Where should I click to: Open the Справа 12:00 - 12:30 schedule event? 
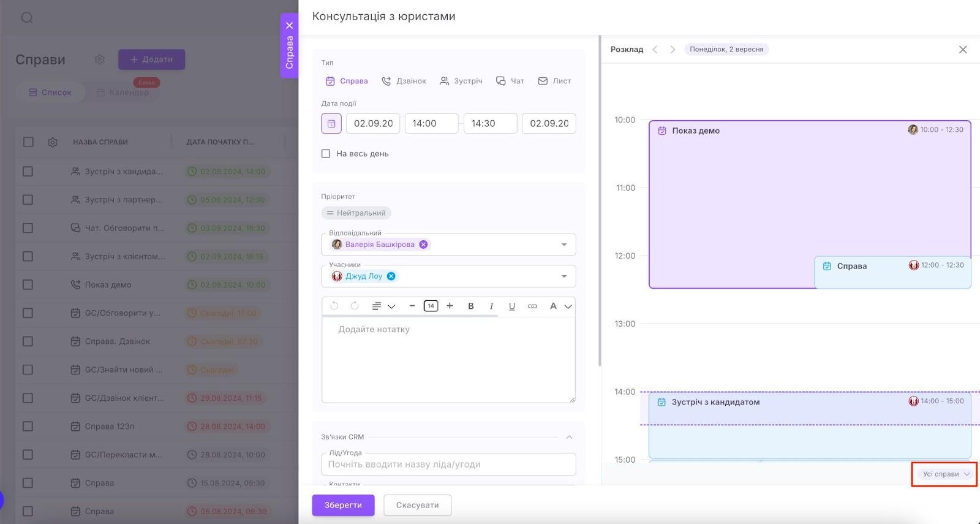click(x=892, y=273)
